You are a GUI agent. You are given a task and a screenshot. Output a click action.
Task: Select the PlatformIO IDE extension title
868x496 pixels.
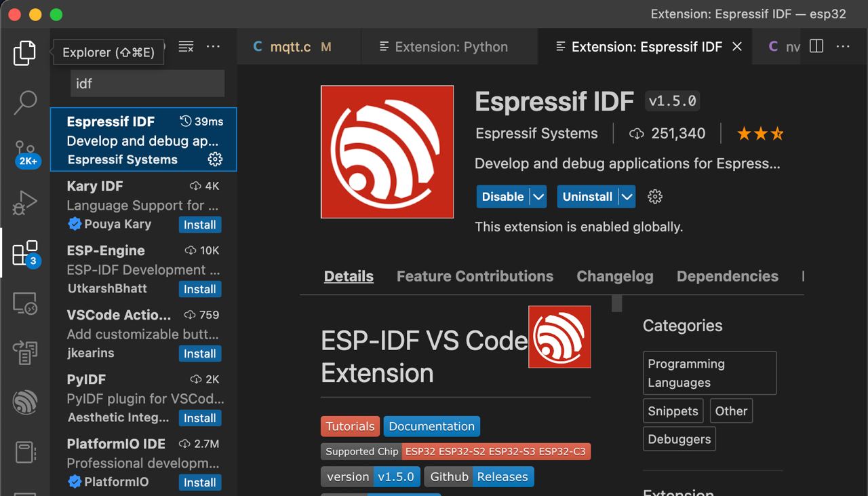tap(116, 444)
